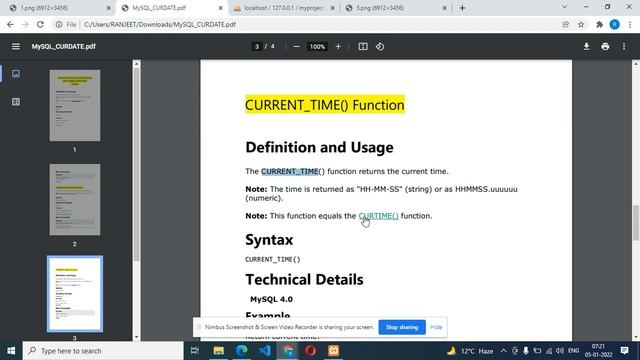Click the document vertical scrollbar thumb
The image size is (640, 360).
tap(636, 223)
